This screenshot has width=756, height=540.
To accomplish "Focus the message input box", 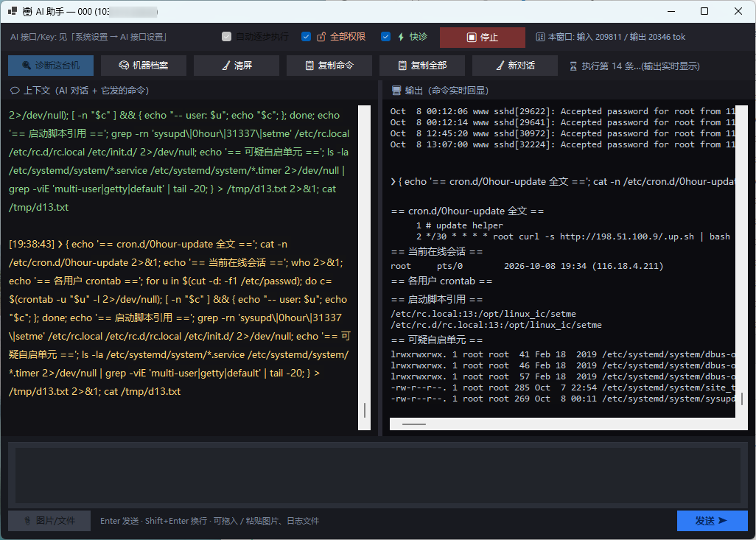I will click(x=378, y=475).
